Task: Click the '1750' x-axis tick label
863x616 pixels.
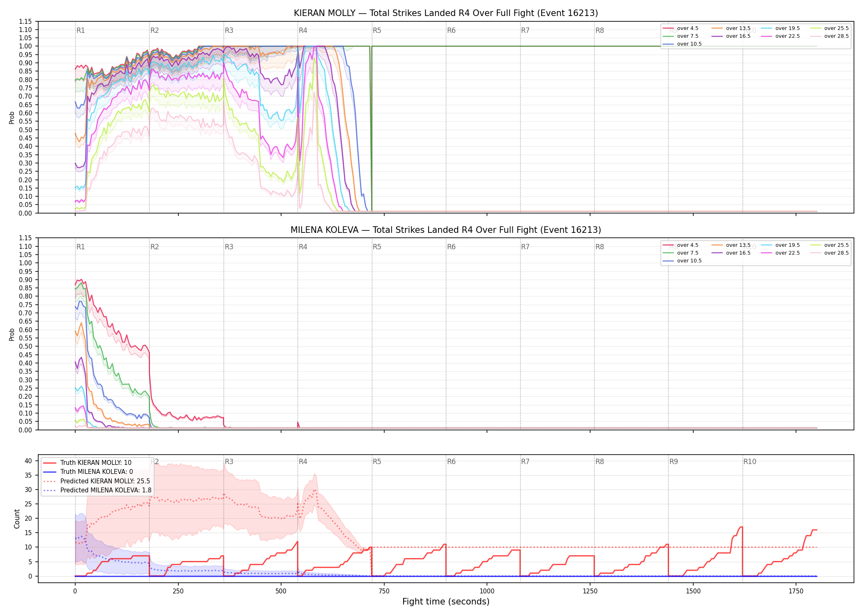Action: coord(796,591)
